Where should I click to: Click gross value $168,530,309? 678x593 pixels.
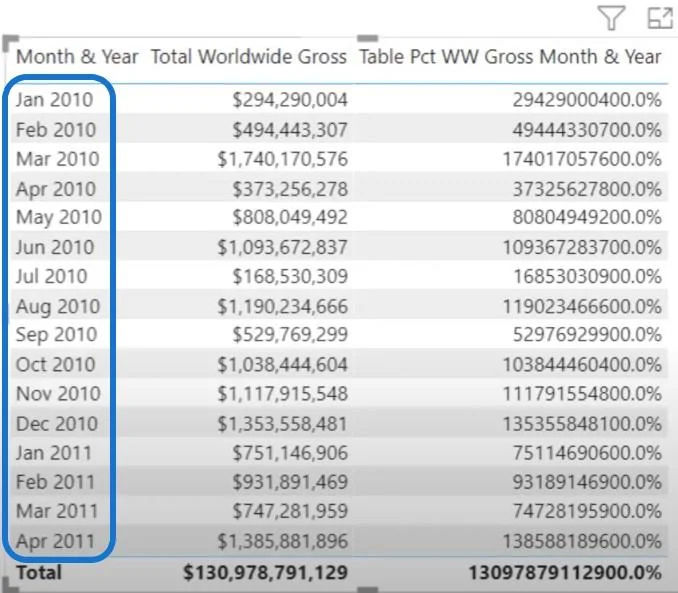290,276
